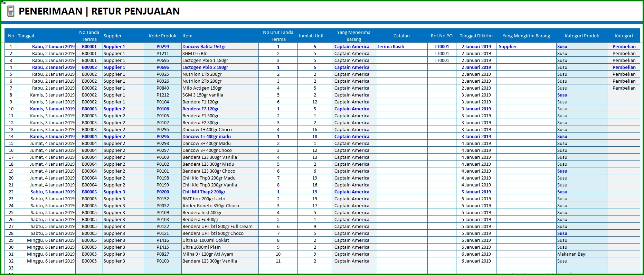Select product code P1211
The image size is (644, 275).
pyautogui.click(x=163, y=53)
